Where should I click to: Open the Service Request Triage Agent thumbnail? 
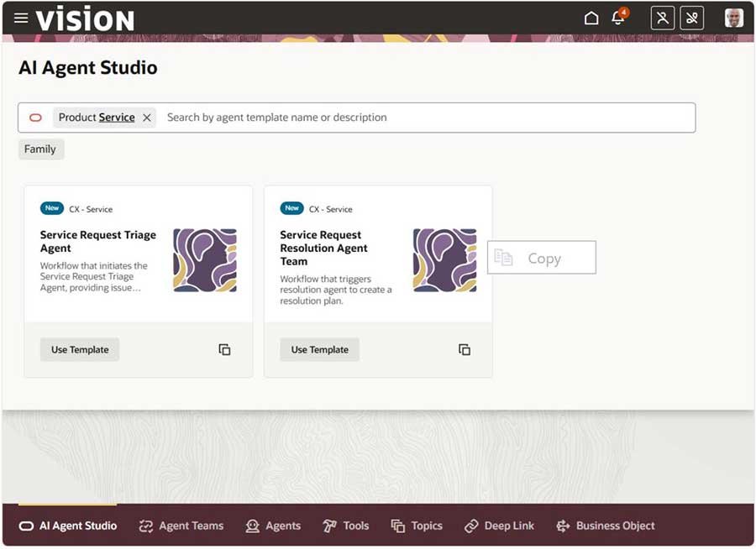(x=205, y=260)
